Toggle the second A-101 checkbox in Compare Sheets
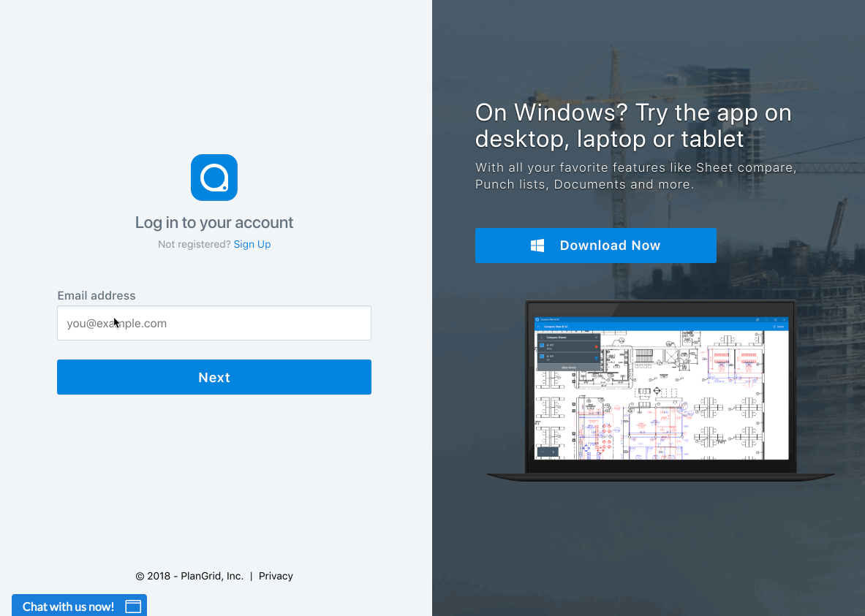This screenshot has width=865, height=616. [542, 357]
